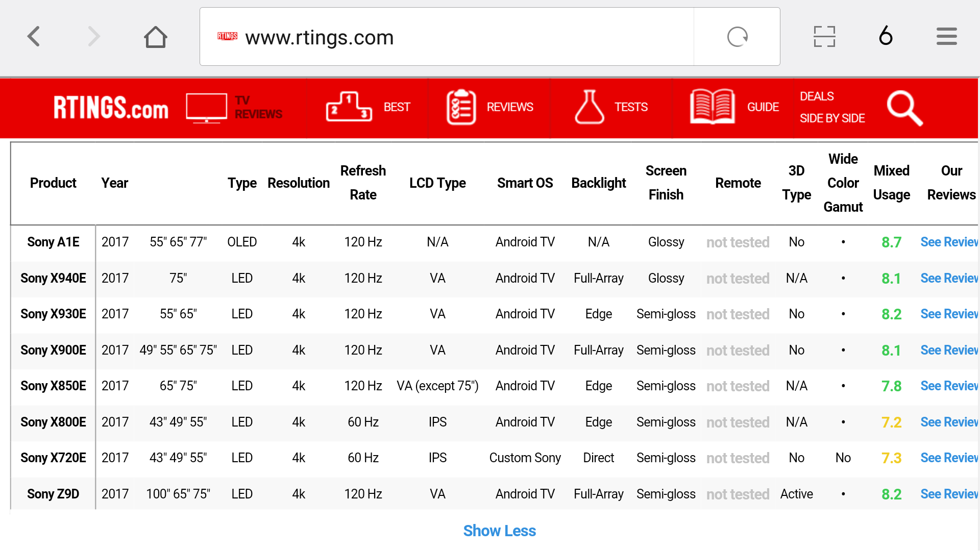
Task: Click the Side By Side link
Action: click(832, 118)
